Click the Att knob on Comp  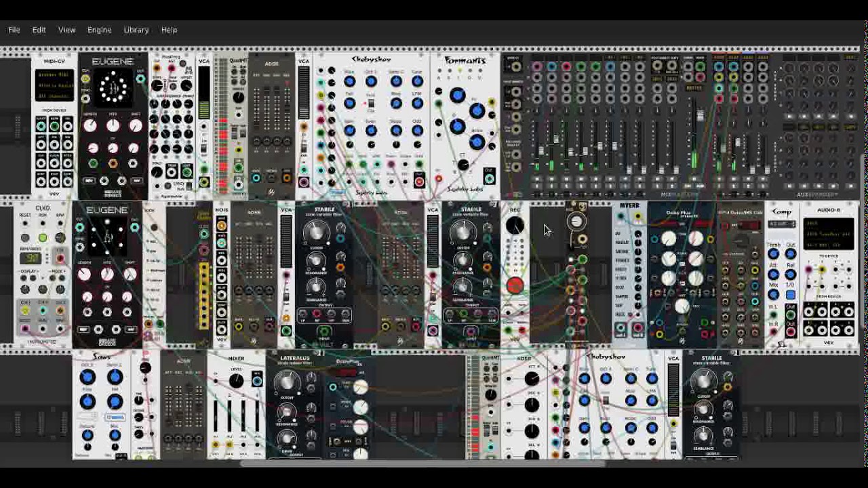click(773, 275)
